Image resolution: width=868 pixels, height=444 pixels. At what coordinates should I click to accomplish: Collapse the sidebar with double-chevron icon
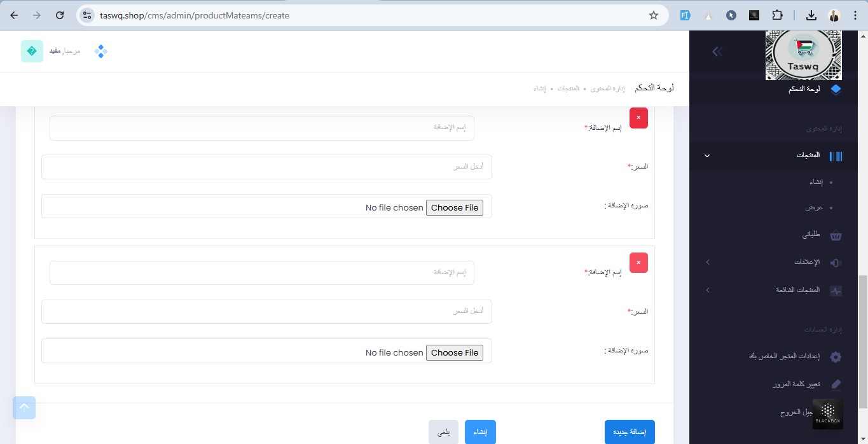717,52
